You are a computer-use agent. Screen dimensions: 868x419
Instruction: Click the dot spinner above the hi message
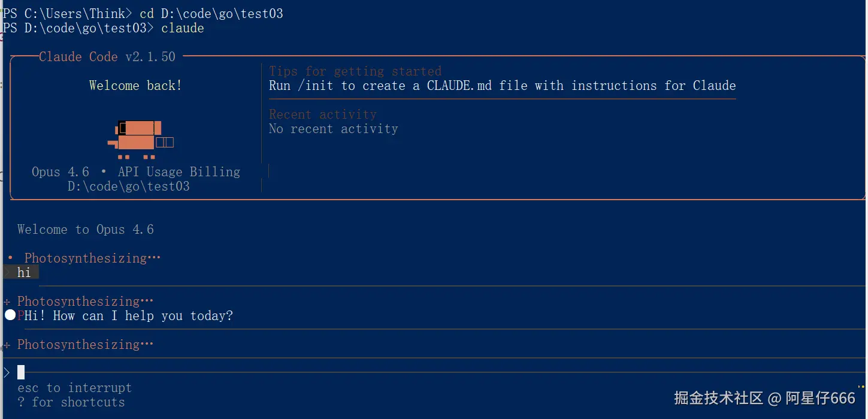(x=10, y=258)
